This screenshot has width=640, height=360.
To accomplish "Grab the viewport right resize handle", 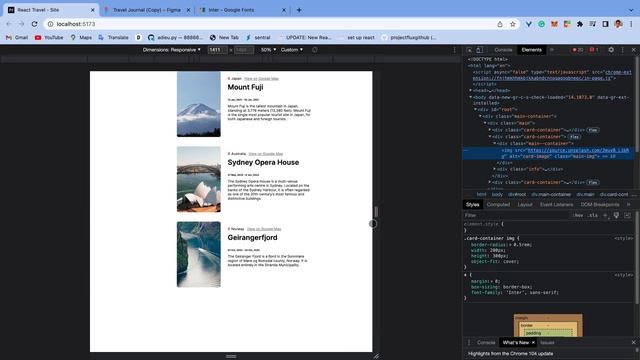I will (376, 211).
